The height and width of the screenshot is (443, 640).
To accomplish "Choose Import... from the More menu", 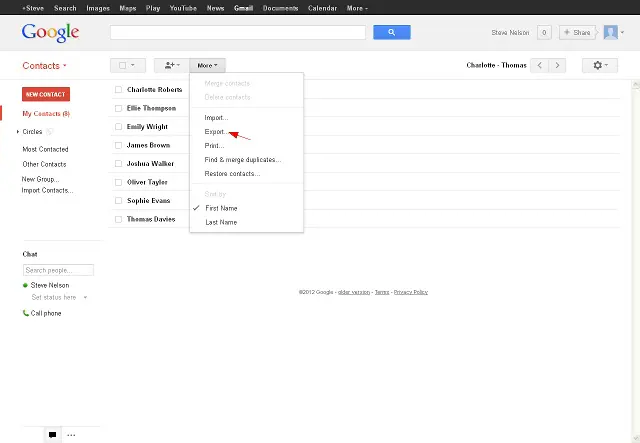I will pos(216,118).
